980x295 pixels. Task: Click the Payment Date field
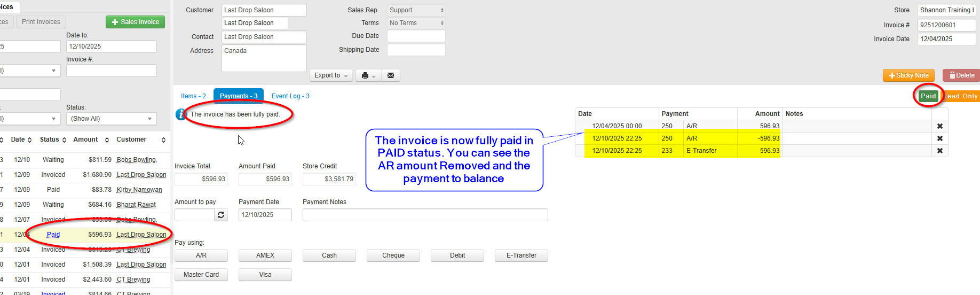(265, 215)
